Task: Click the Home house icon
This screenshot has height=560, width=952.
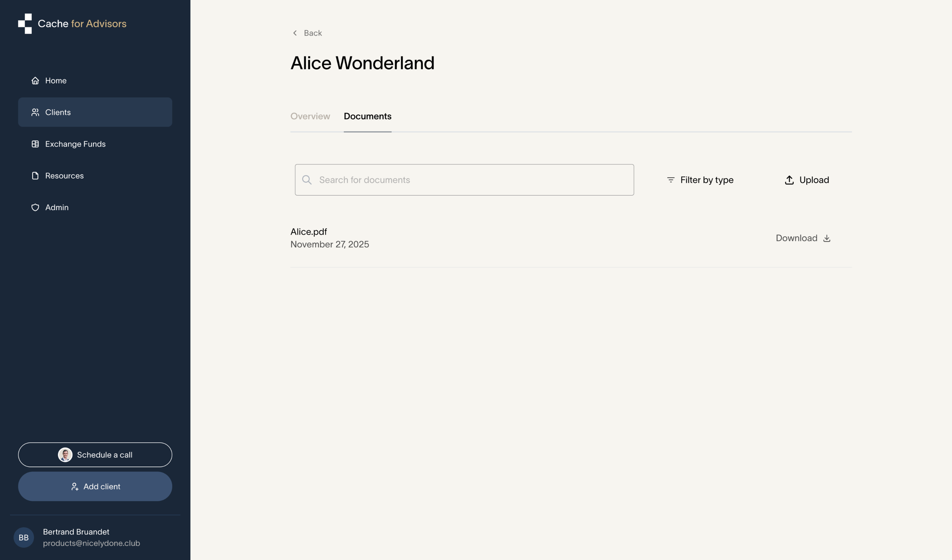Action: coord(35,81)
